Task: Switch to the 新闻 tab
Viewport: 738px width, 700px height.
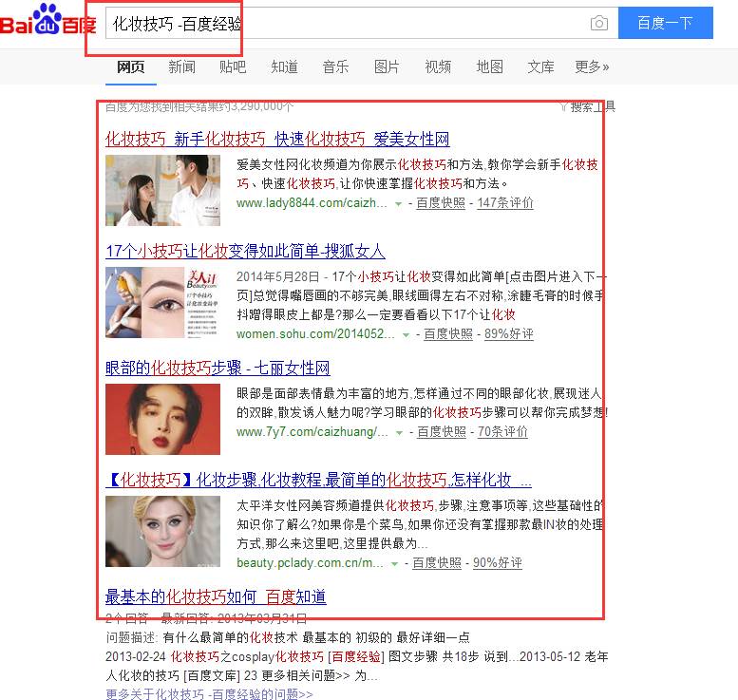Action: point(181,66)
